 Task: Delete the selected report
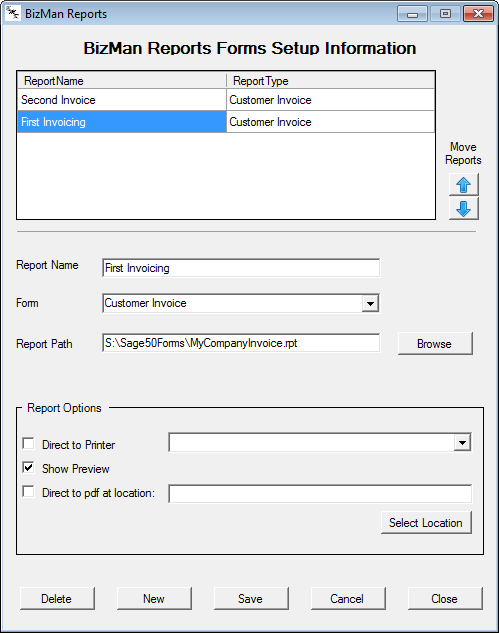(x=57, y=599)
